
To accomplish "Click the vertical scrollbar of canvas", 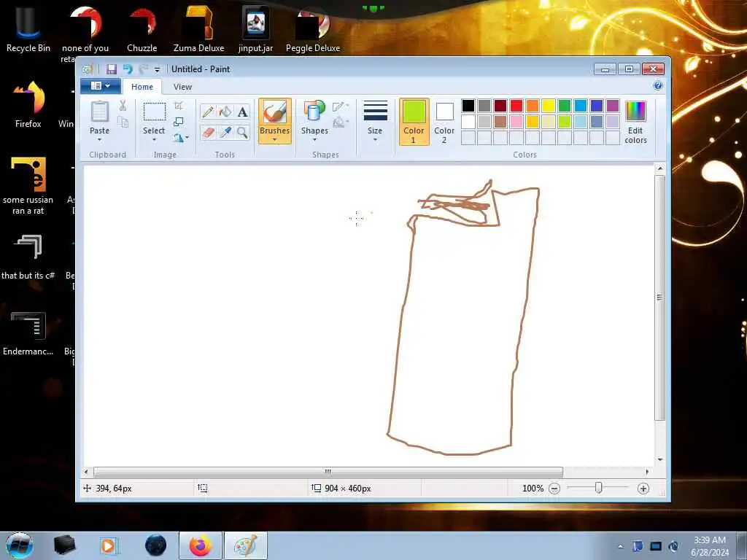I will tap(659, 297).
